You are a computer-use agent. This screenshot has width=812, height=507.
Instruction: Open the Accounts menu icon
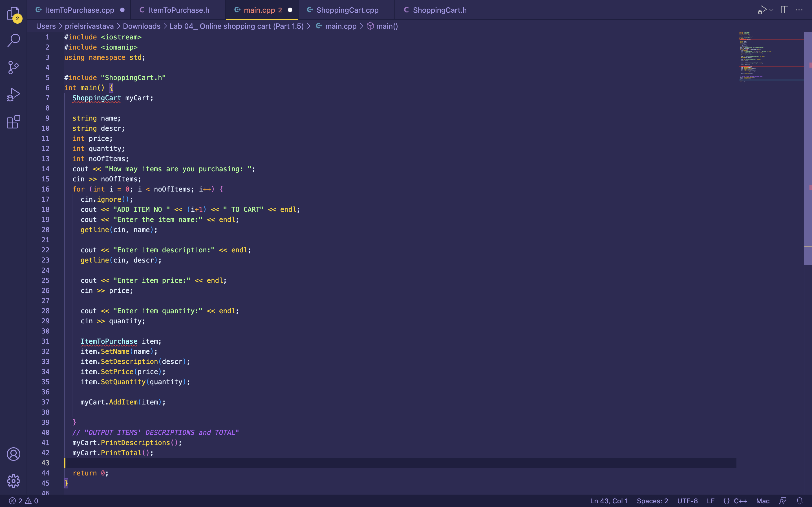(14, 454)
